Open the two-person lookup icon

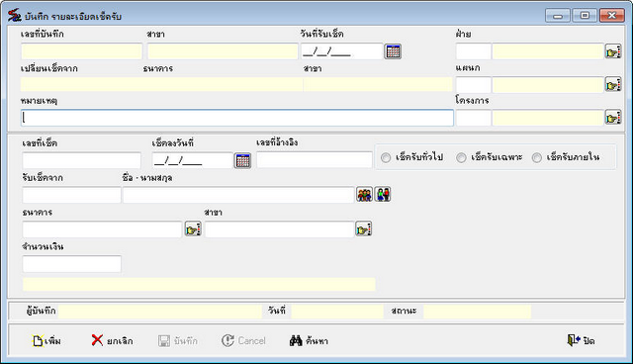tap(383, 195)
